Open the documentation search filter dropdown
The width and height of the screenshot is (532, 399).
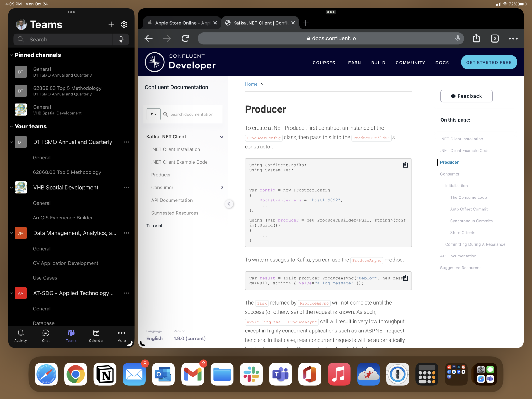pos(153,114)
